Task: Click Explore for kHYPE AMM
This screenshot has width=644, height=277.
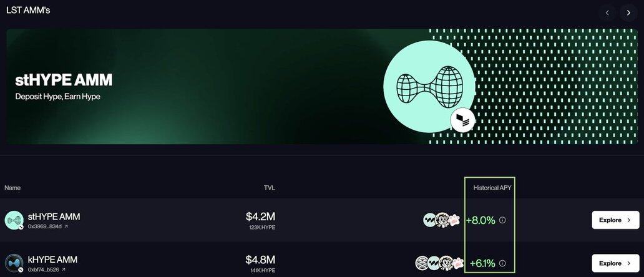Action: click(x=615, y=263)
